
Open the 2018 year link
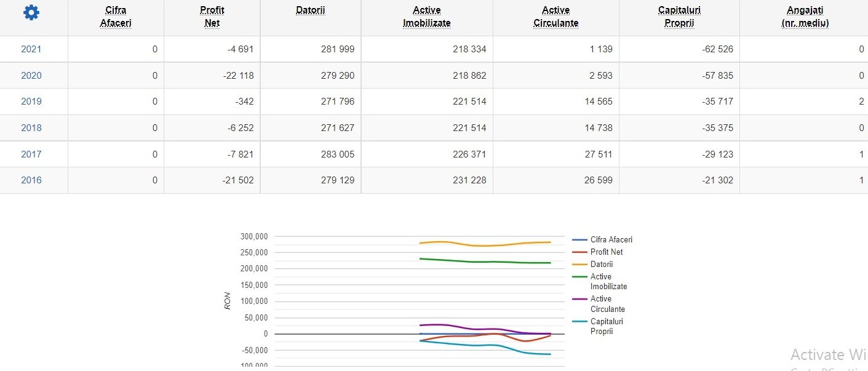click(31, 128)
